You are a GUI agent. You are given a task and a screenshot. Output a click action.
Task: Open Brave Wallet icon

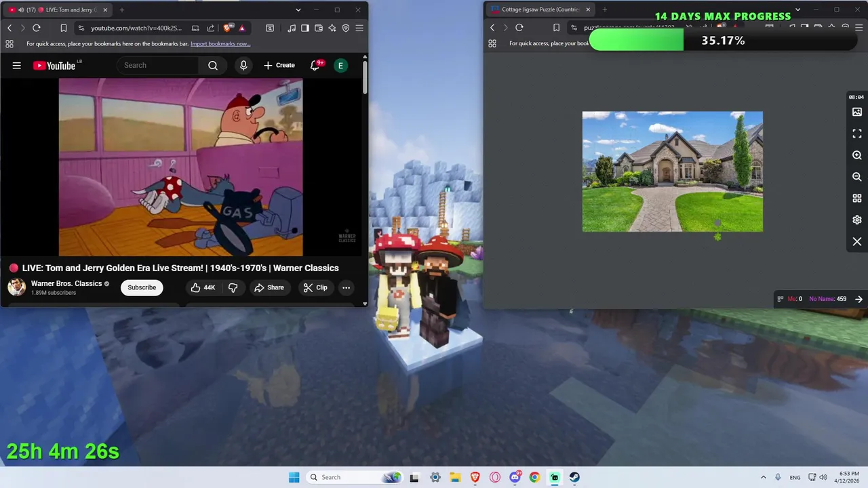click(x=319, y=28)
